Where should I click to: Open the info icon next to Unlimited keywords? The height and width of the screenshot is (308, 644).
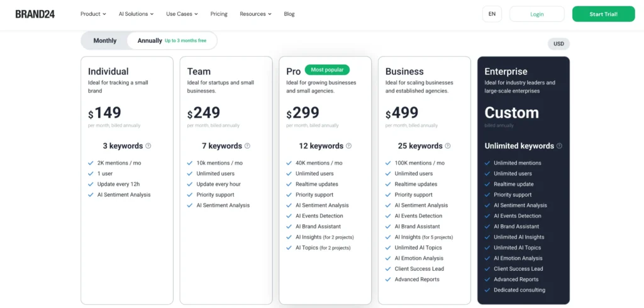point(559,146)
